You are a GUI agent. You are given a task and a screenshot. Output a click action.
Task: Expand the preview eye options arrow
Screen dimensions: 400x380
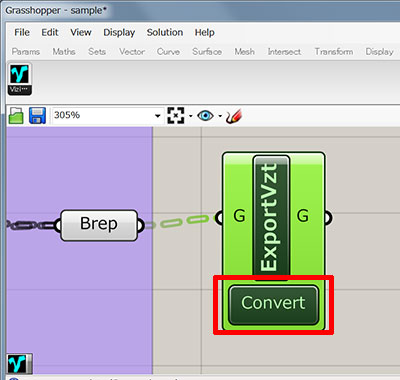click(220, 116)
